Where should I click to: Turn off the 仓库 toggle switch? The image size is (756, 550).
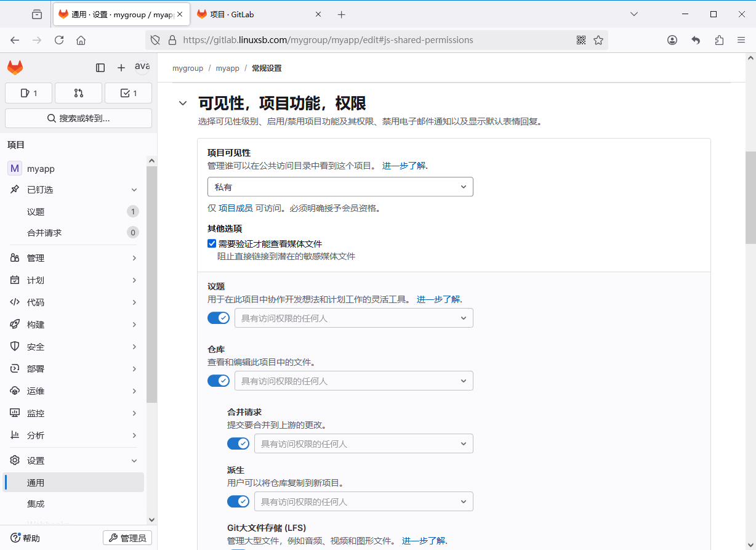tap(219, 381)
